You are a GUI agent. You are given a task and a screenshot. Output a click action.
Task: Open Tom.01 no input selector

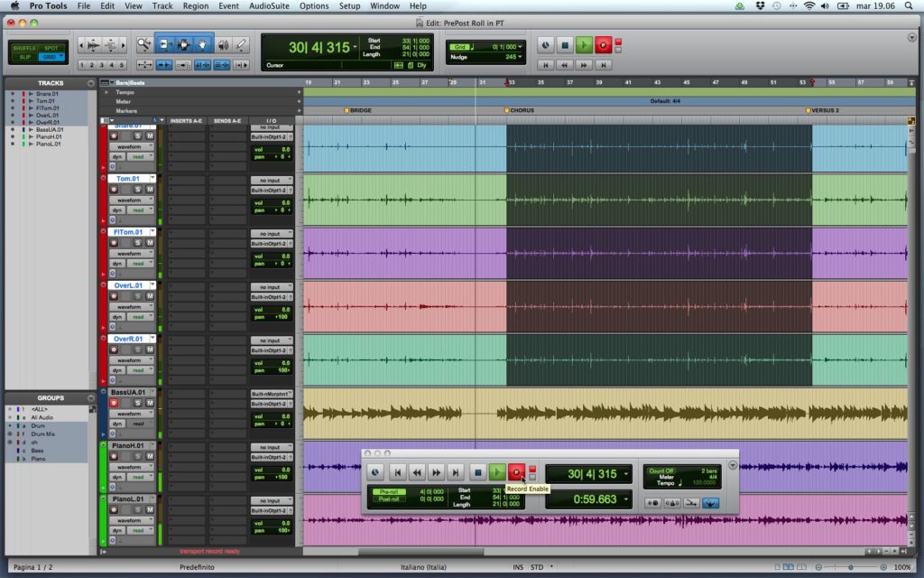tap(272, 181)
